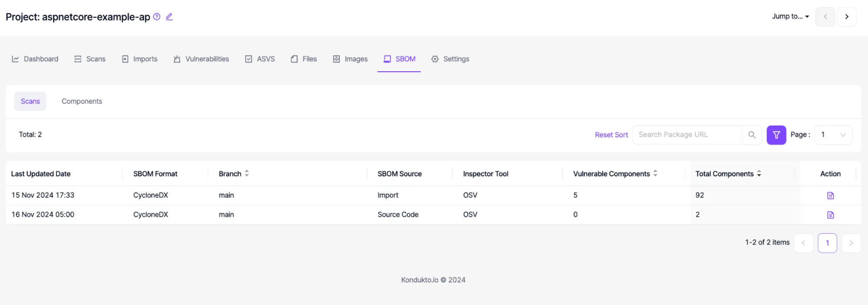Expand the Page number dropdown
Image resolution: width=868 pixels, height=305 pixels.
tap(832, 135)
